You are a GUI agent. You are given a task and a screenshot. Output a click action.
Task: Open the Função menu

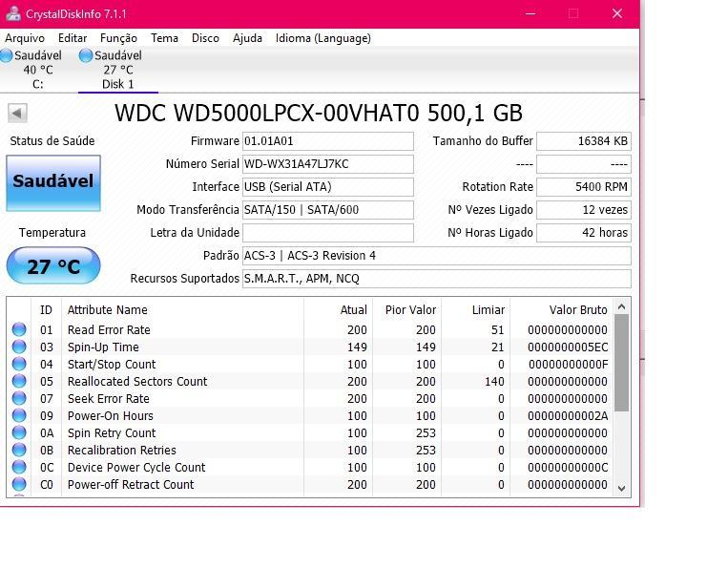pos(118,38)
